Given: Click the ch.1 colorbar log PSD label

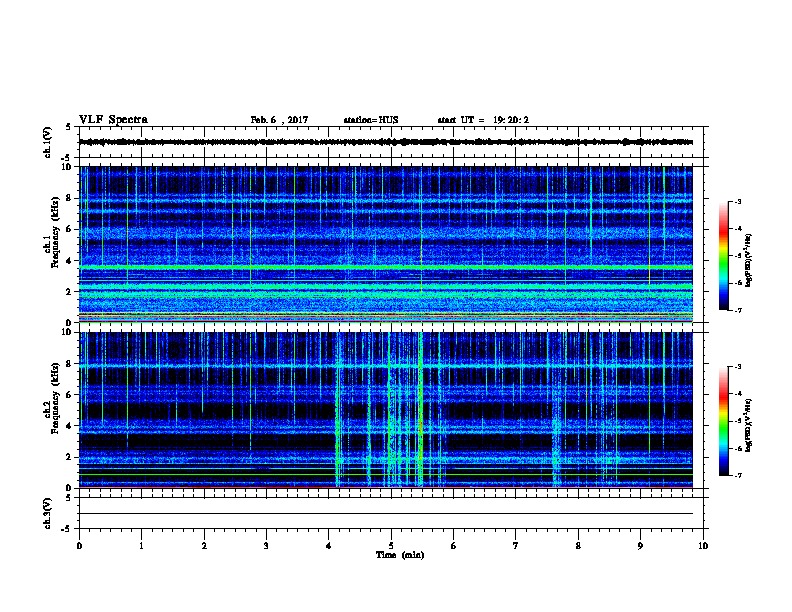Looking at the screenshot, I should tap(749, 260).
